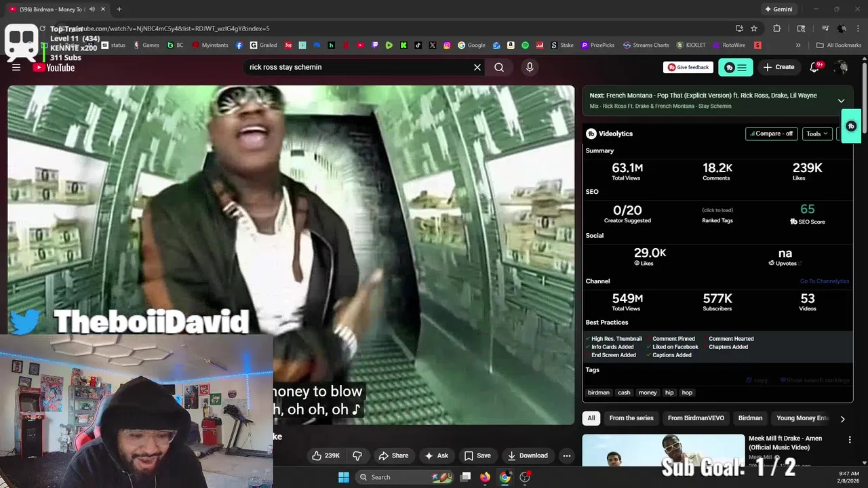Click the Gemini button in title bar
This screenshot has height=488, width=868.
778,9
